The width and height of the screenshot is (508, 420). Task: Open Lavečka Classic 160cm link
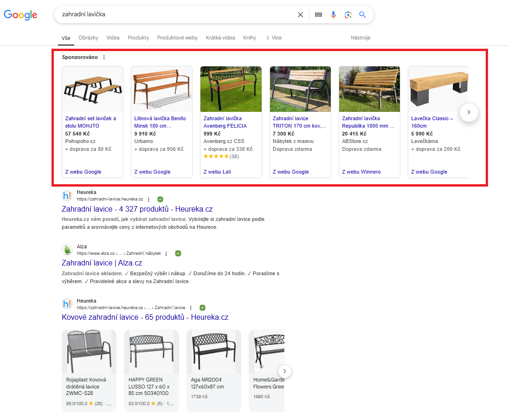(432, 122)
